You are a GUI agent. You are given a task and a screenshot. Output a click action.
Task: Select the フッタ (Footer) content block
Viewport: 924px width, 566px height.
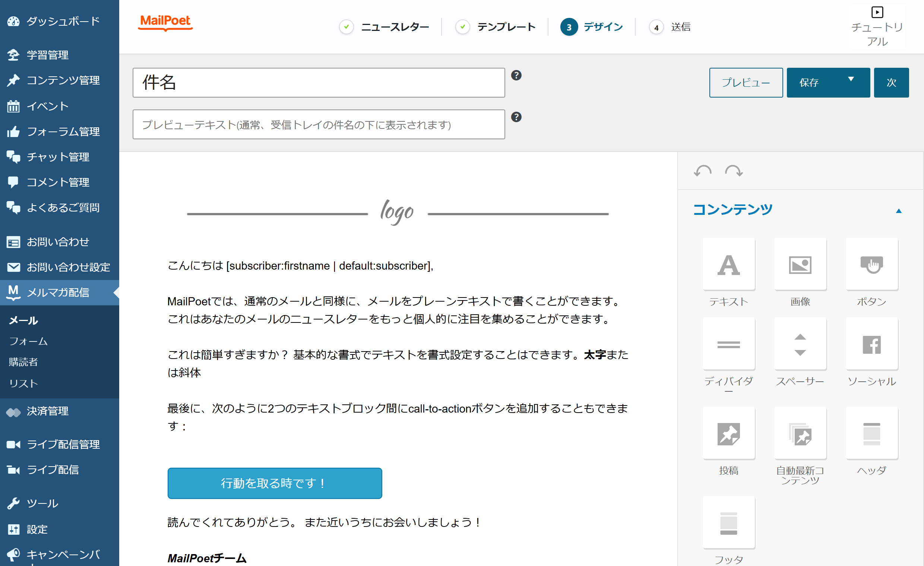coord(728,522)
